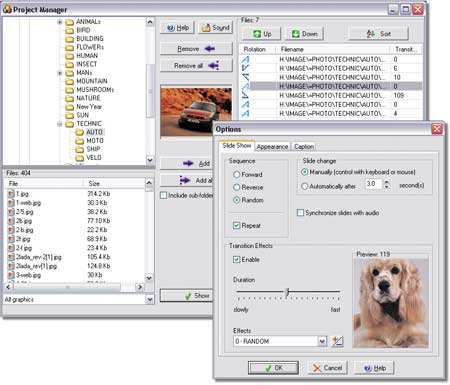Click the Size column header in file list
Viewport: 450px width, 385px height.
[x=114, y=183]
